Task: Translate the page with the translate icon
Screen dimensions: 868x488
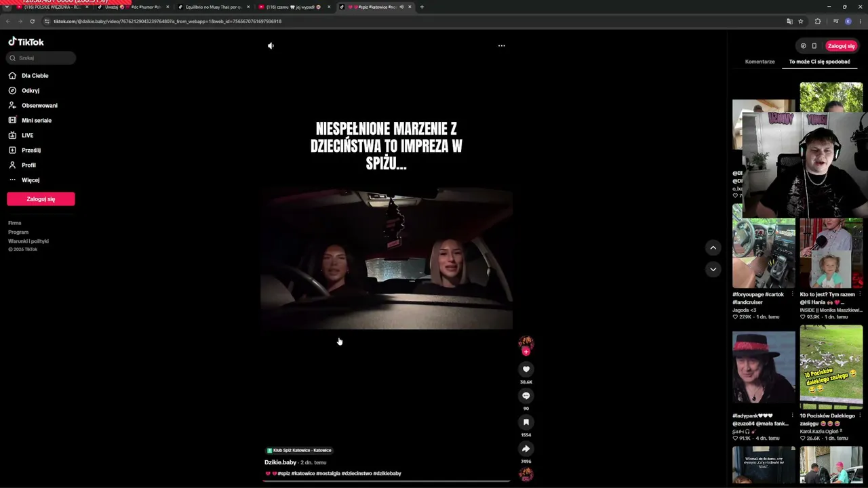Action: (789, 21)
